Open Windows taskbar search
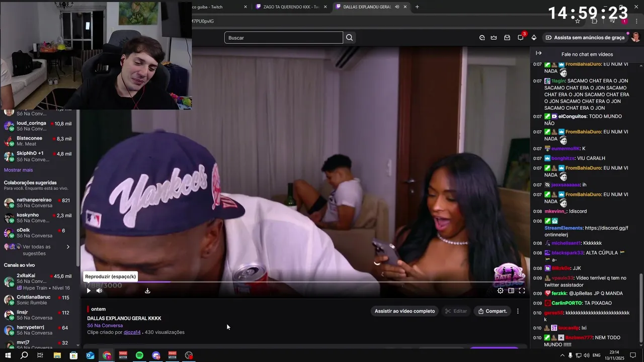Screen dimensions: 644x362 [x=24, y=355]
